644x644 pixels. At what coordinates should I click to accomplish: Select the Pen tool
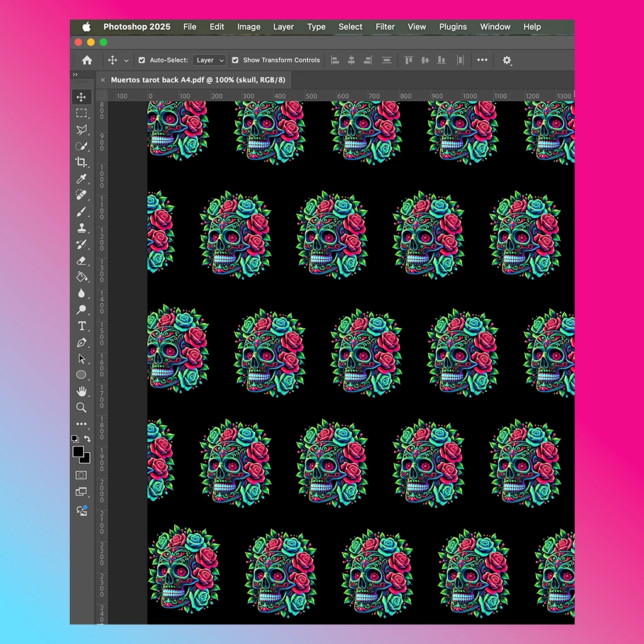click(81, 343)
